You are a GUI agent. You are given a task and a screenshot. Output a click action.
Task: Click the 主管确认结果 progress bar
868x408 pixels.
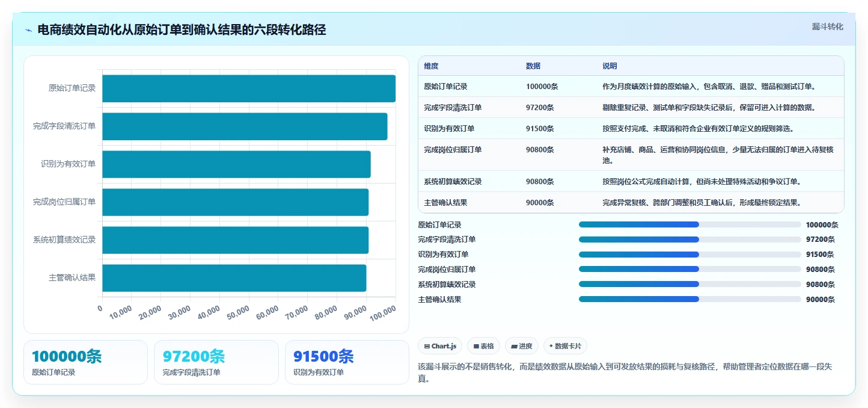690,299
